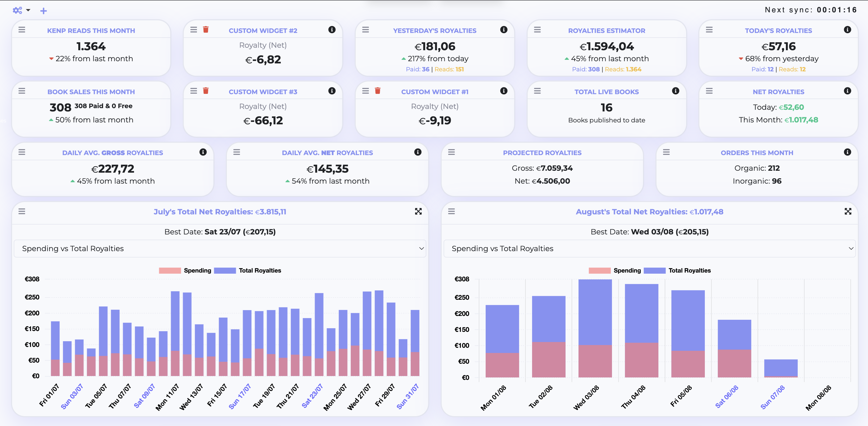Click Paid: 36 in Yesterday's Royalties

click(x=418, y=69)
